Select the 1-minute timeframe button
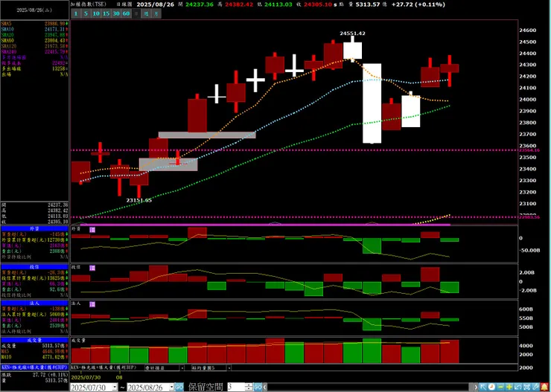 [76, 13]
